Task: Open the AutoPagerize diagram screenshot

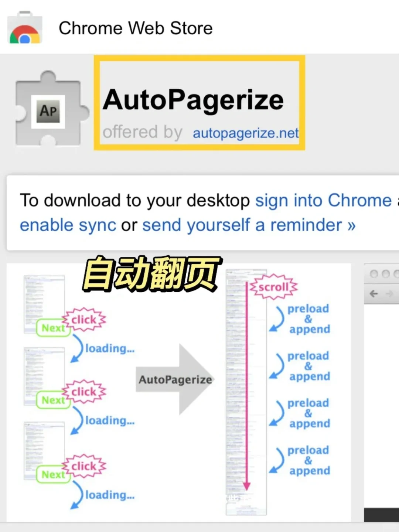Action: 179,392
